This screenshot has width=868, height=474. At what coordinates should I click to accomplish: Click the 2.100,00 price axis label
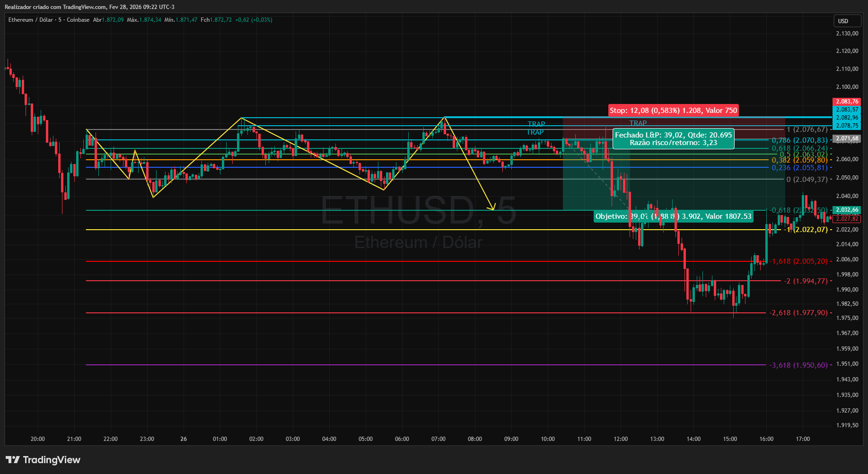(847, 87)
